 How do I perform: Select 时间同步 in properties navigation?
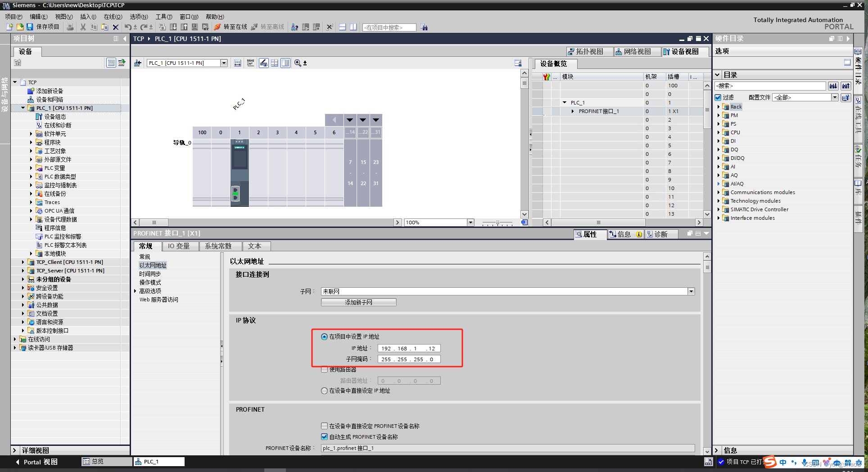pos(150,274)
